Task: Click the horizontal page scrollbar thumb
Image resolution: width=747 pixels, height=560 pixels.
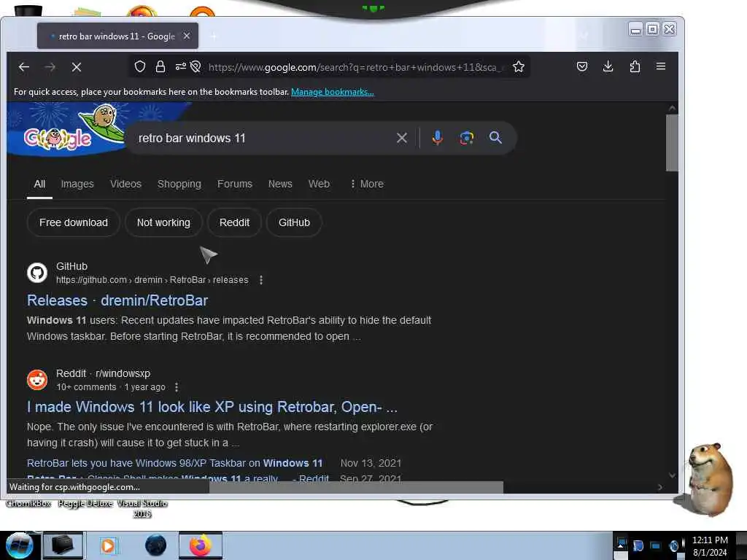Action: tap(356, 486)
